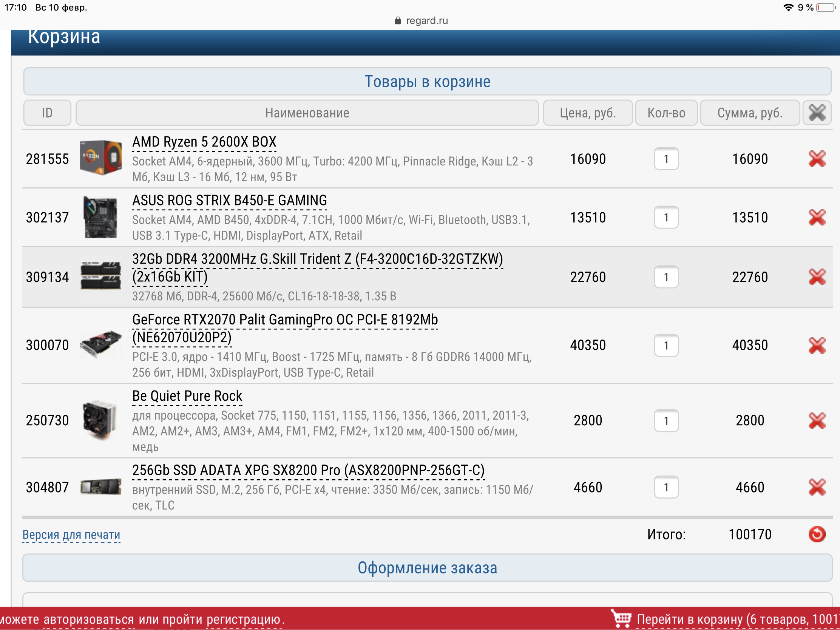Click Оформление заказа section header
840x630 pixels.
[427, 568]
